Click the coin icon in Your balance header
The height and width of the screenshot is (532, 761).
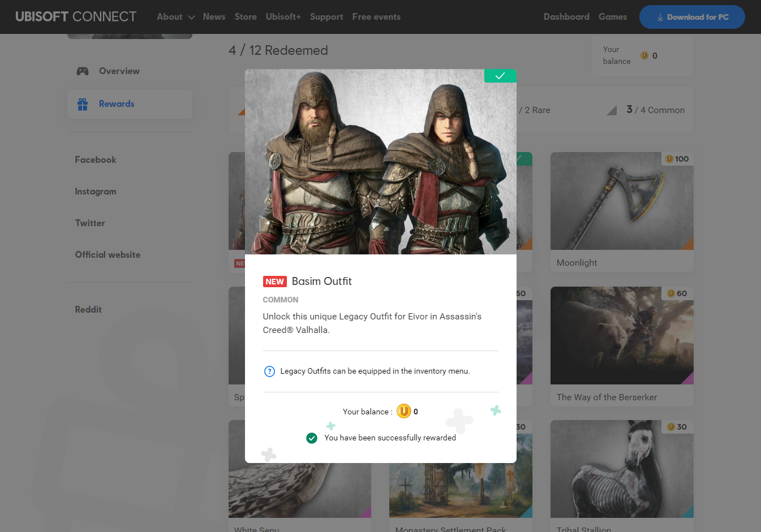coord(644,55)
